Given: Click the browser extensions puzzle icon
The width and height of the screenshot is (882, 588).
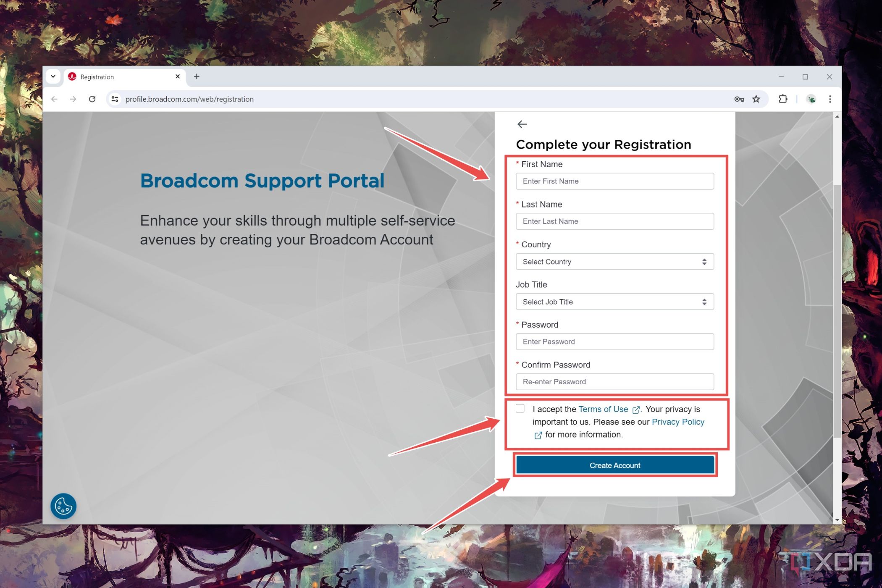Looking at the screenshot, I should pos(782,99).
